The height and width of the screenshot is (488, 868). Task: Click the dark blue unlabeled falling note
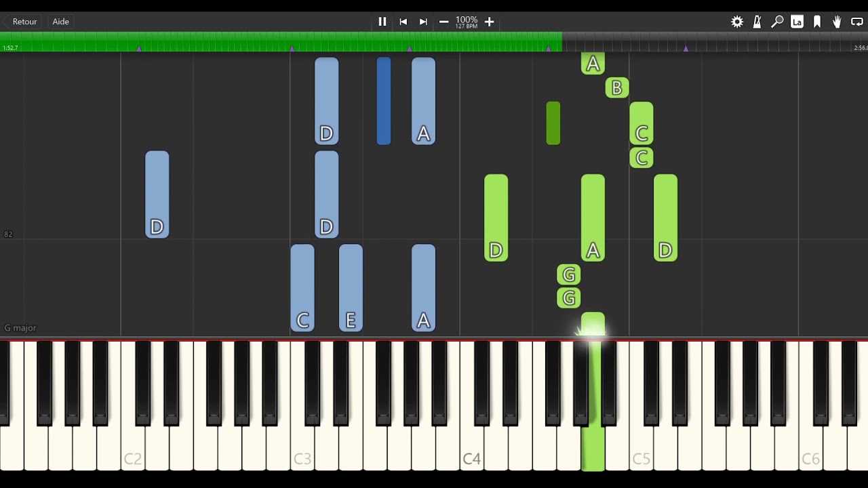pos(384,101)
